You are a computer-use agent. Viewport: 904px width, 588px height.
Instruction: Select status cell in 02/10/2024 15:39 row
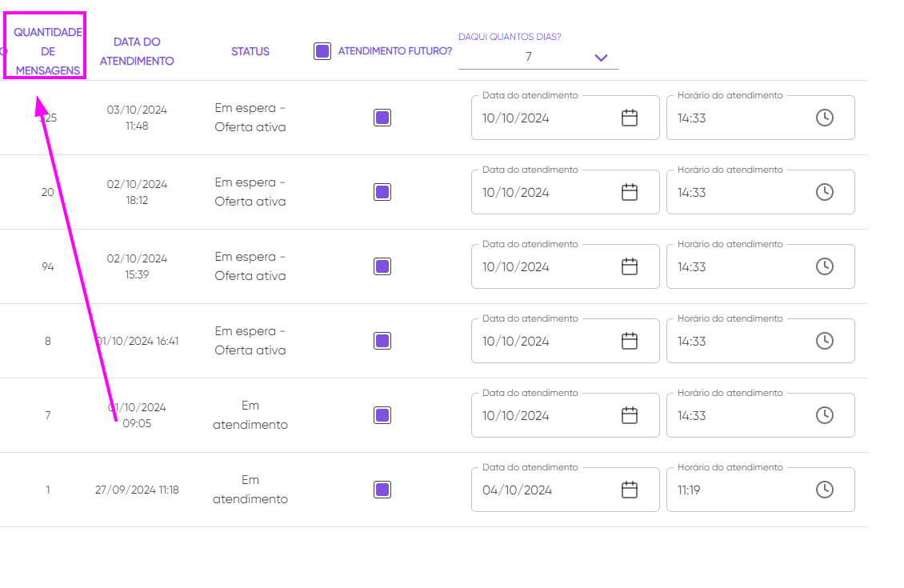tap(250, 266)
